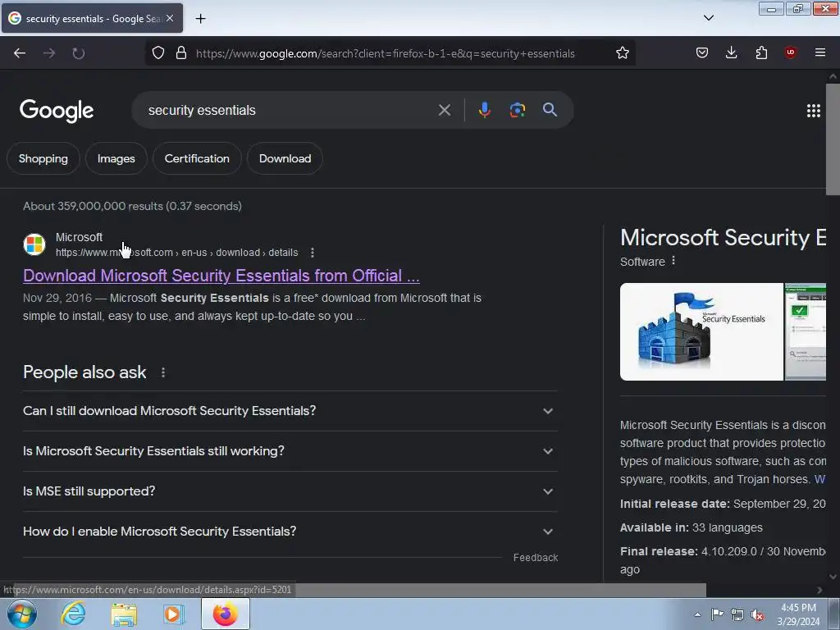The image size is (840, 630).
Task: Click the Google logo
Action: (57, 111)
